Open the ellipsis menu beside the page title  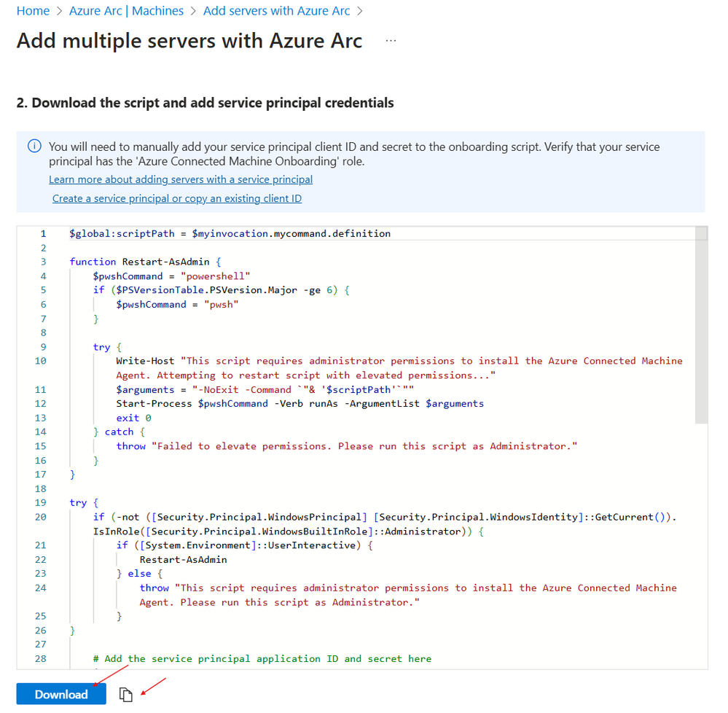[x=391, y=41]
